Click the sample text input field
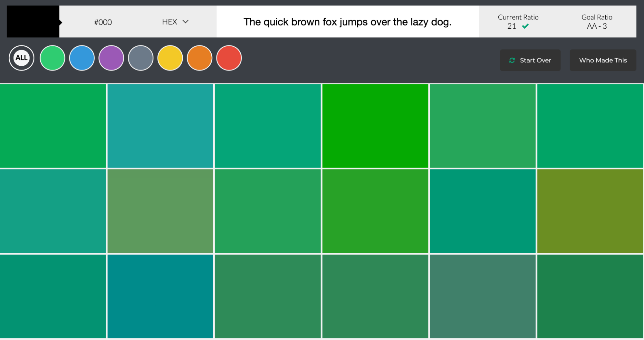644x340 pixels. [348, 22]
